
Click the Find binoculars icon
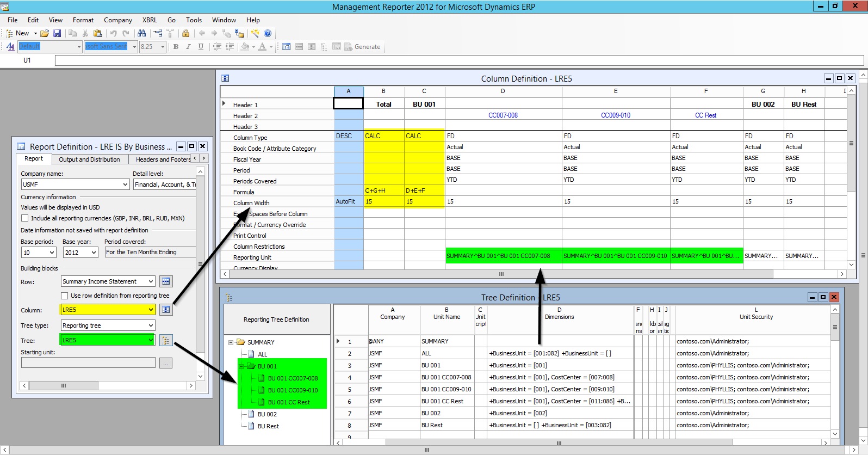click(141, 33)
